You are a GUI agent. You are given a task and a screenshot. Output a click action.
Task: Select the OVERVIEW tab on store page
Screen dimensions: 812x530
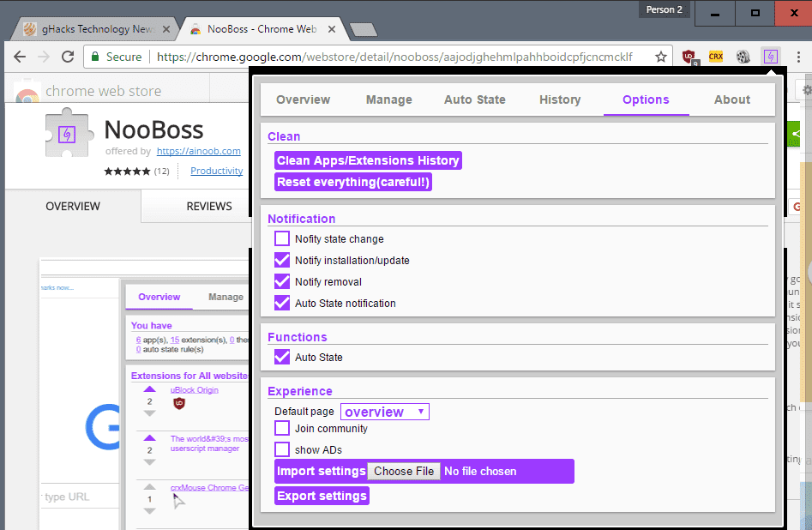(73, 206)
